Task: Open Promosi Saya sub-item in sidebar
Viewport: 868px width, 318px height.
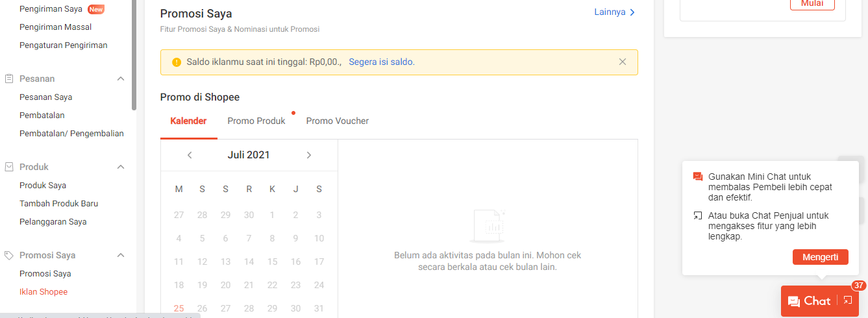Action: coord(45,274)
